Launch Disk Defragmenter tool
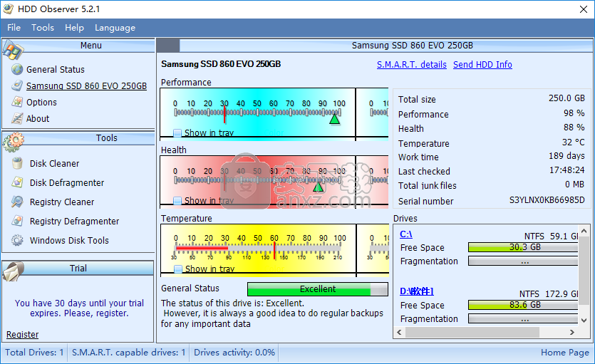Viewport: 595px width, 364px height. 67,183
